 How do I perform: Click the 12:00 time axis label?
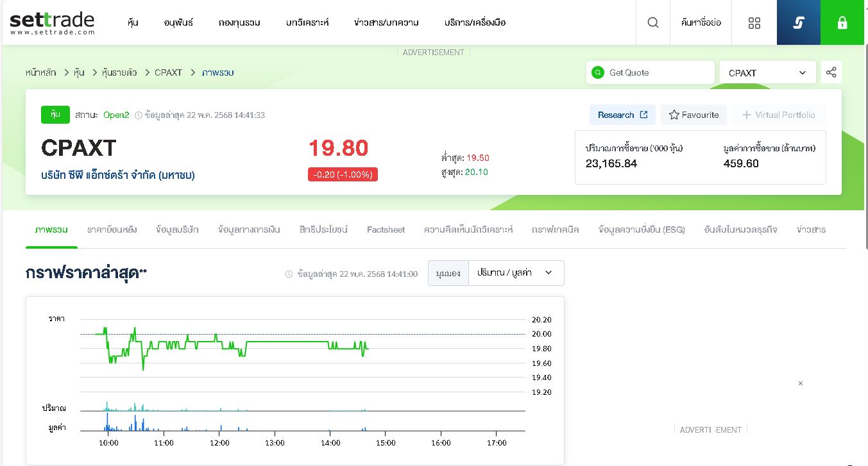tap(219, 443)
